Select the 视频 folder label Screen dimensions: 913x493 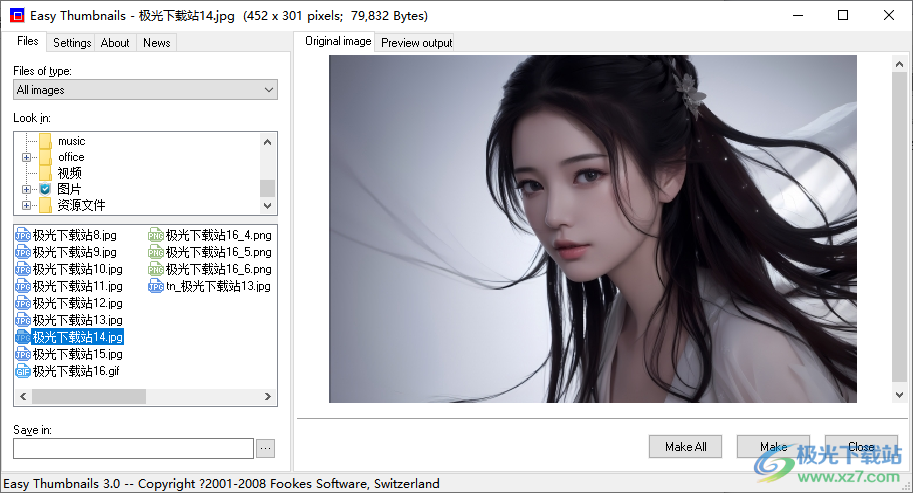(69, 173)
